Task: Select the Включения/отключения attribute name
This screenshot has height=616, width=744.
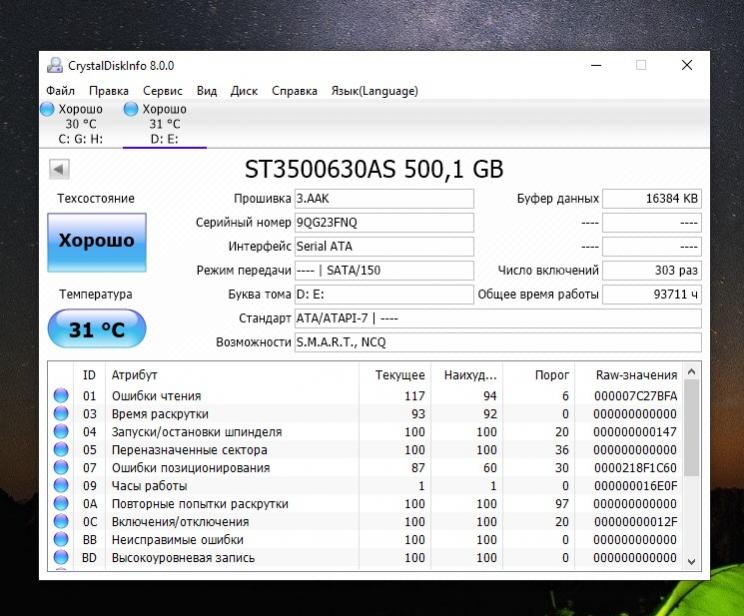Action: point(180,522)
